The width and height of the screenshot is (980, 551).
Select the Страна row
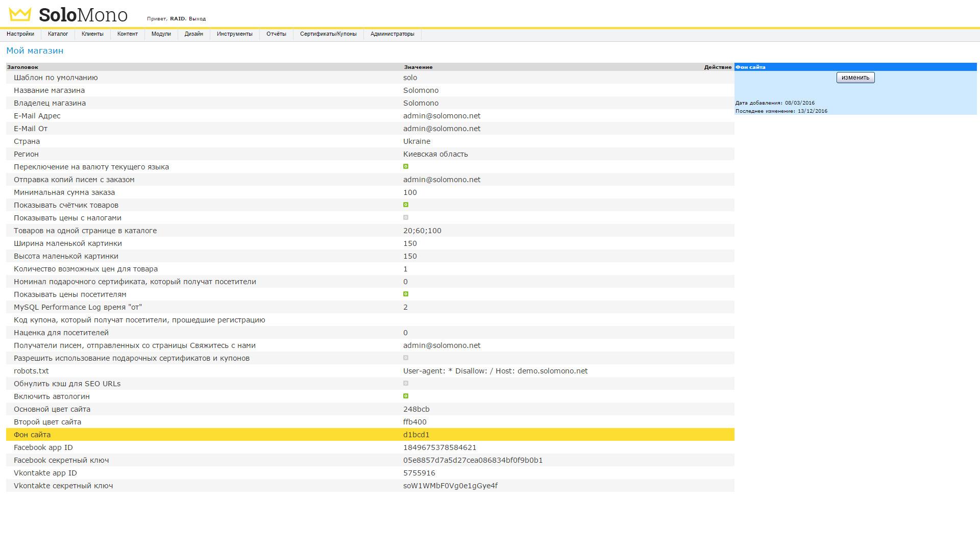pos(370,141)
